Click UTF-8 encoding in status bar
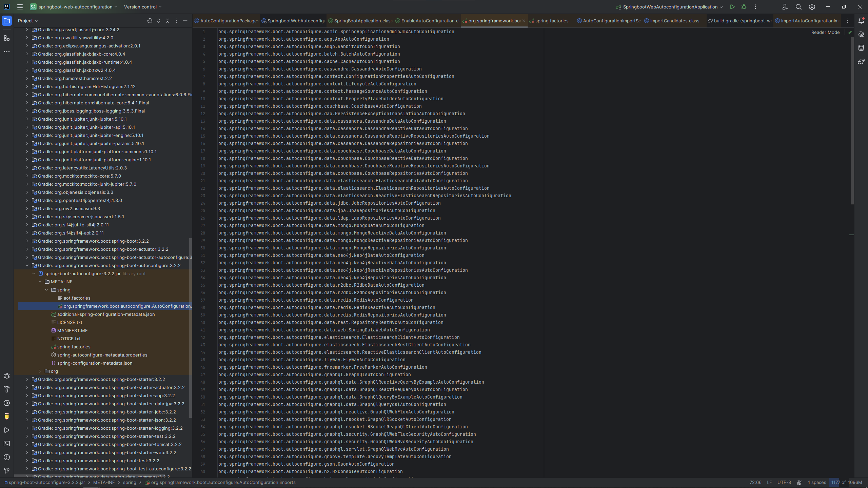The height and width of the screenshot is (488, 868). [x=784, y=482]
